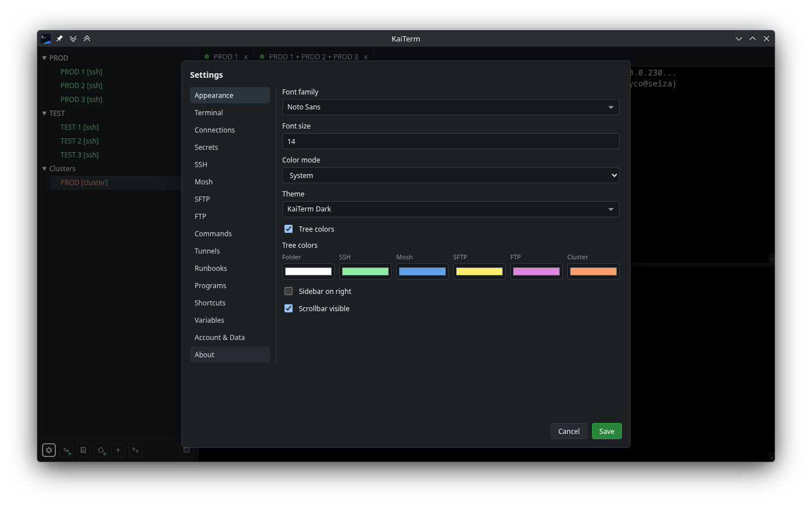Open the Font family dropdown

(451, 107)
